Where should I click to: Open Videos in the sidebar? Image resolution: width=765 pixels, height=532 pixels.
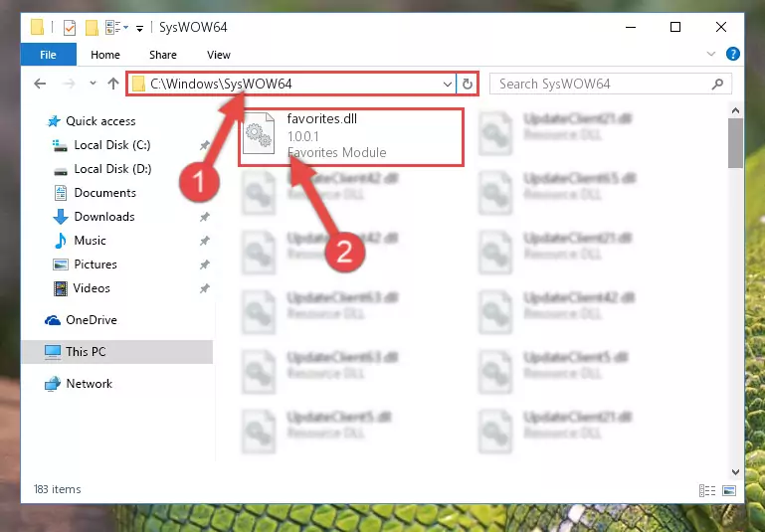pyautogui.click(x=92, y=288)
